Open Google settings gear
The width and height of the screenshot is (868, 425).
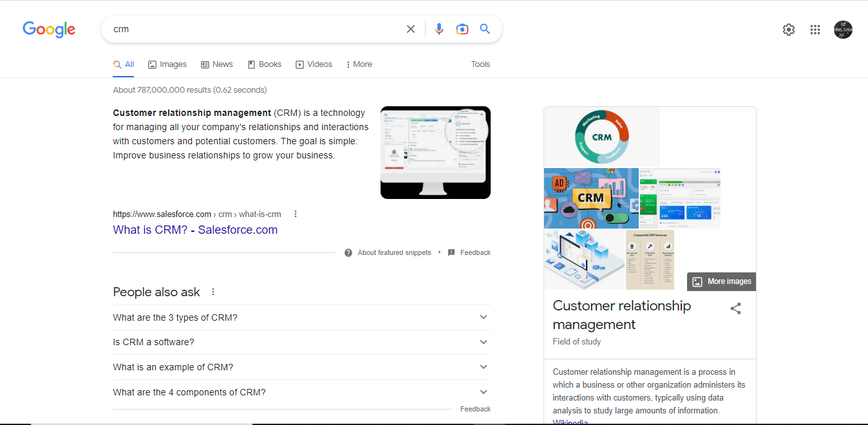click(789, 30)
